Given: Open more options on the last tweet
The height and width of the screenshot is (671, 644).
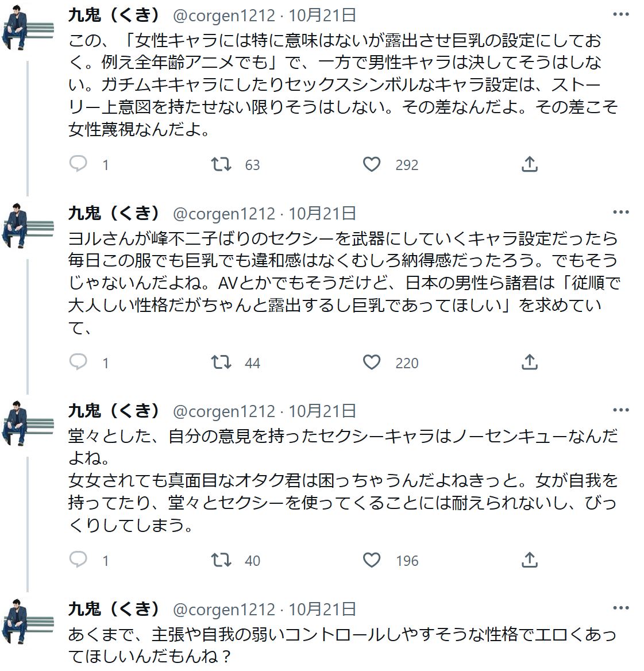Looking at the screenshot, I should point(621,608).
